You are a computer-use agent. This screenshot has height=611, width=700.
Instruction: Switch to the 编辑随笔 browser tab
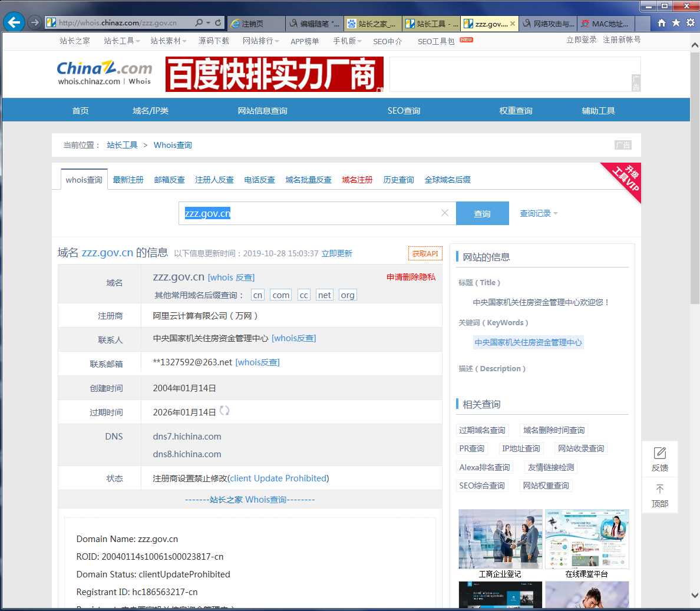(315, 24)
